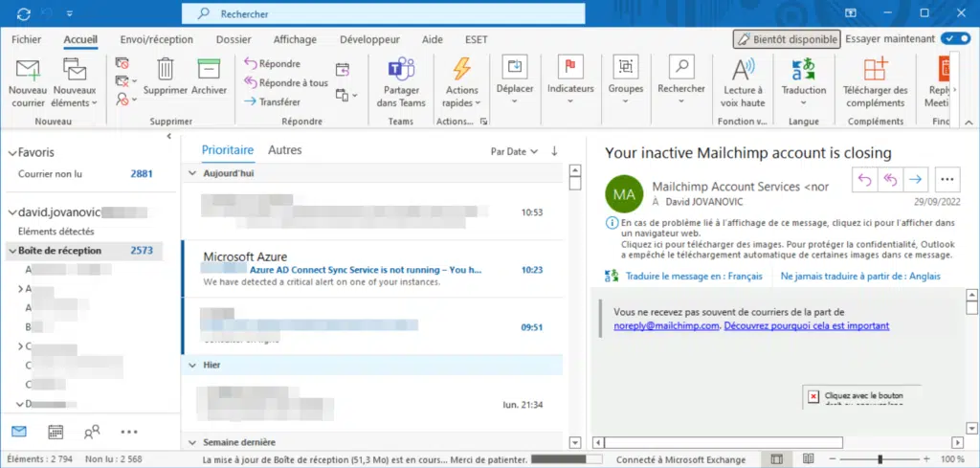Click Télécharger des compléments
This screenshot has height=468, width=980.
(x=875, y=83)
